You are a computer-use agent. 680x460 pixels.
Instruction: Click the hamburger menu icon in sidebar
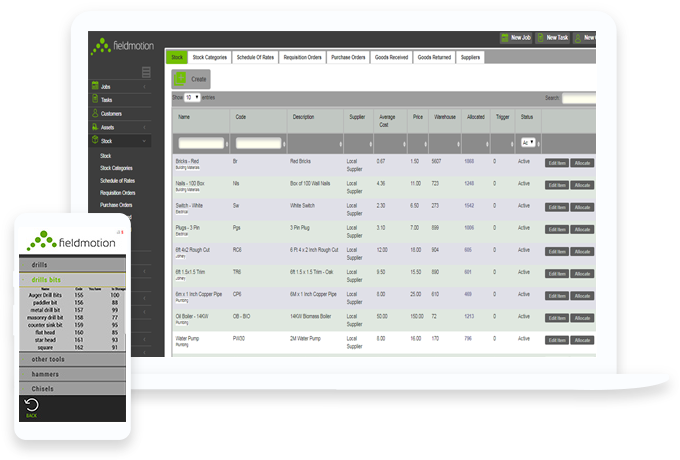(x=146, y=72)
